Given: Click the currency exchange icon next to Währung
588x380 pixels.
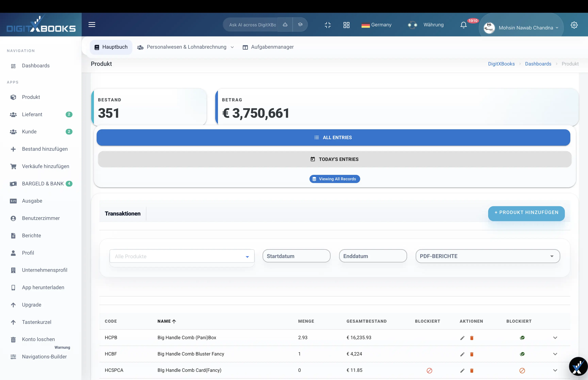Looking at the screenshot, I should pyautogui.click(x=413, y=25).
